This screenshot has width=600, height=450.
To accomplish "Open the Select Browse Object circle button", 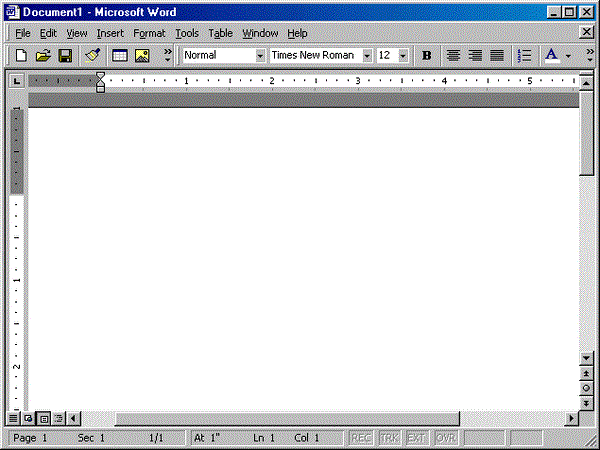I will click(x=586, y=388).
